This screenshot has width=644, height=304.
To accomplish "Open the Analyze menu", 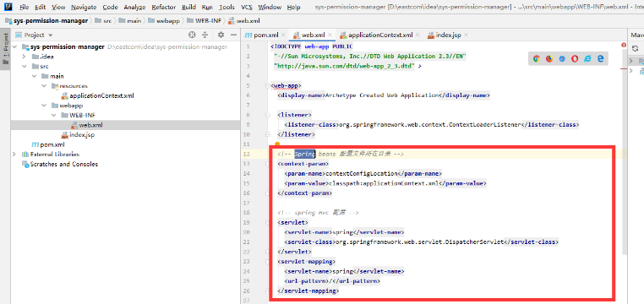I will click(x=134, y=7).
